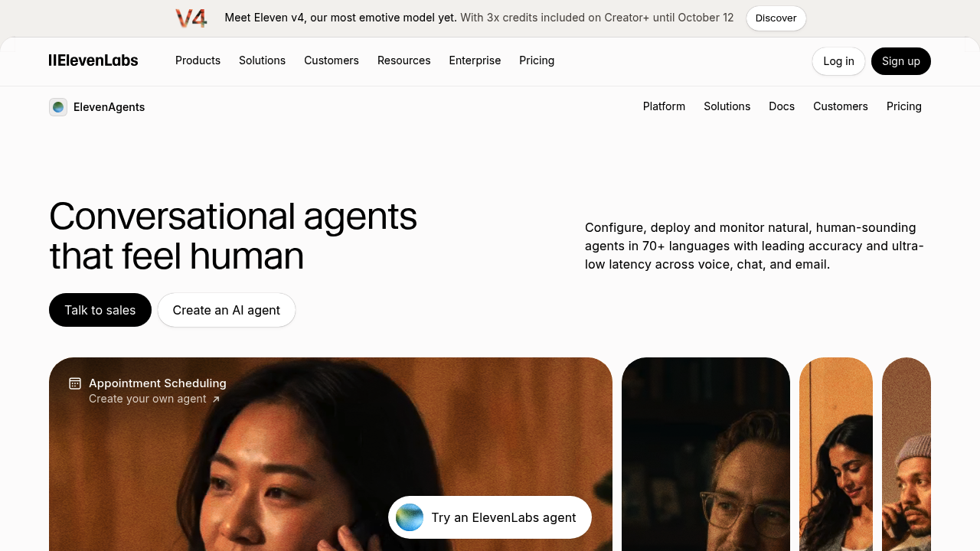This screenshot has height=551, width=980.
Task: Click the Discover button in banner
Action: click(x=776, y=18)
